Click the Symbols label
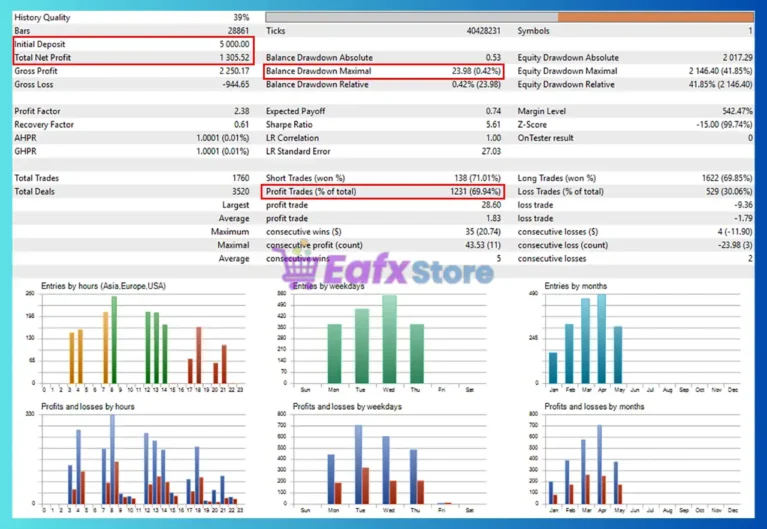This screenshot has width=767, height=529. pos(533,31)
